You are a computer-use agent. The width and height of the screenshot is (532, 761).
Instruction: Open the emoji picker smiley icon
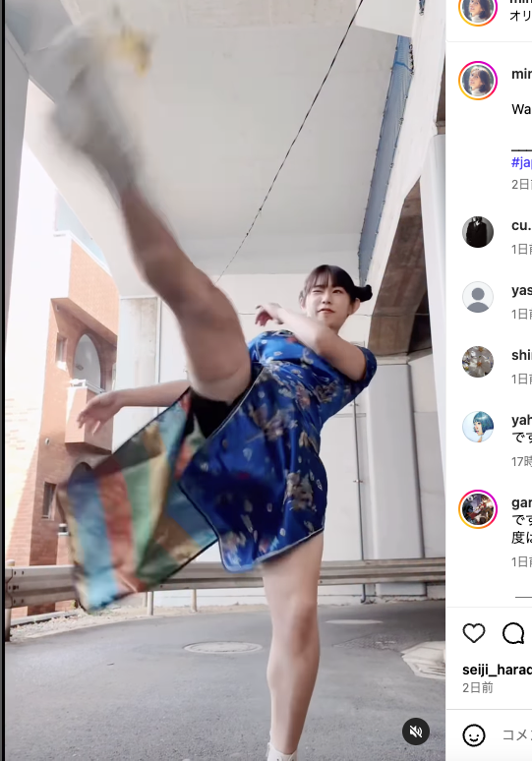(x=474, y=735)
